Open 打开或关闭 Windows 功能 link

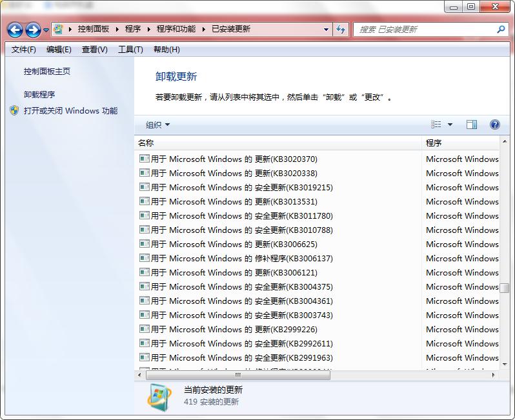pyautogui.click(x=70, y=111)
